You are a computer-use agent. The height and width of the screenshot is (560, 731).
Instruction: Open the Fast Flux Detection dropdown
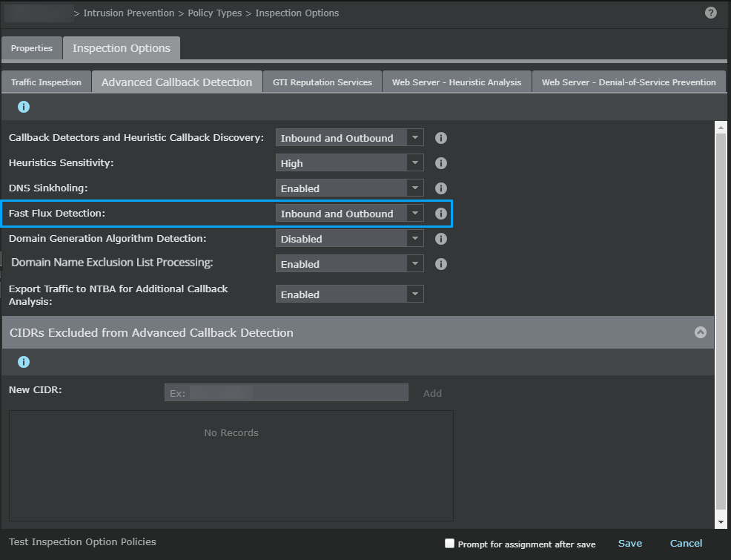(x=350, y=213)
